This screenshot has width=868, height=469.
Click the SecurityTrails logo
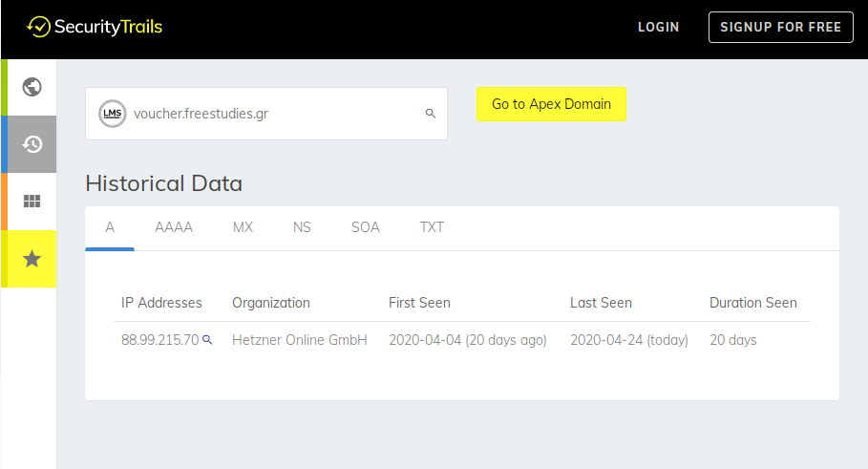tap(95, 27)
